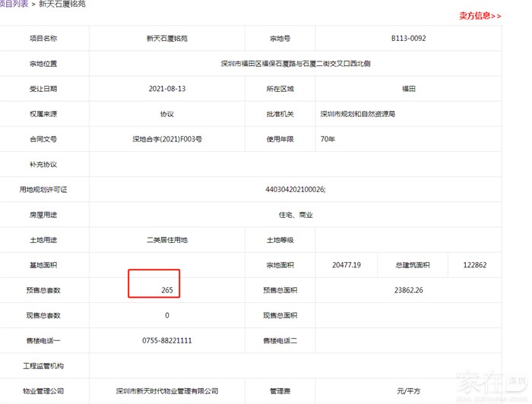Click the sales phone number 0755-88221111

[166, 340]
